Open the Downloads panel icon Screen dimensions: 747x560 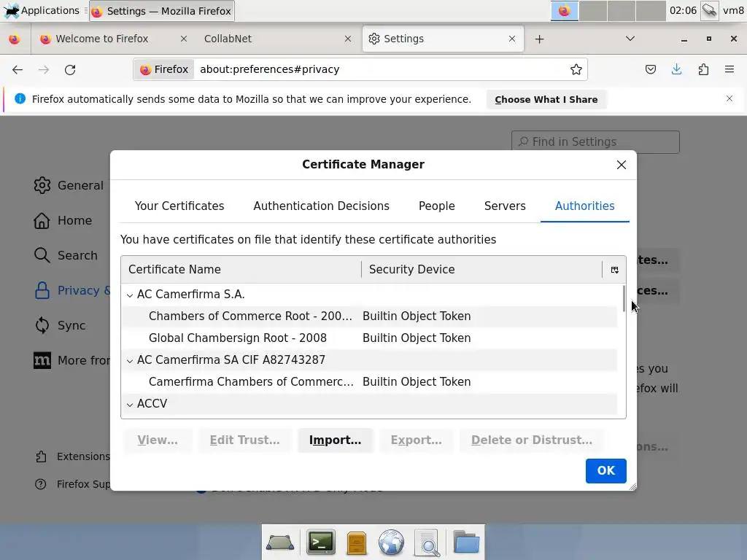[x=676, y=69]
